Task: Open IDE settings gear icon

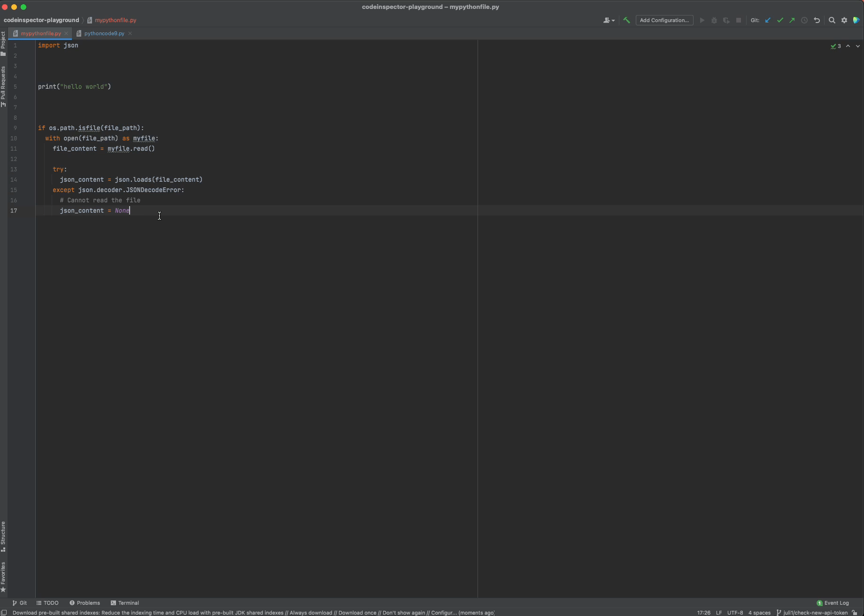Action: [x=844, y=20]
